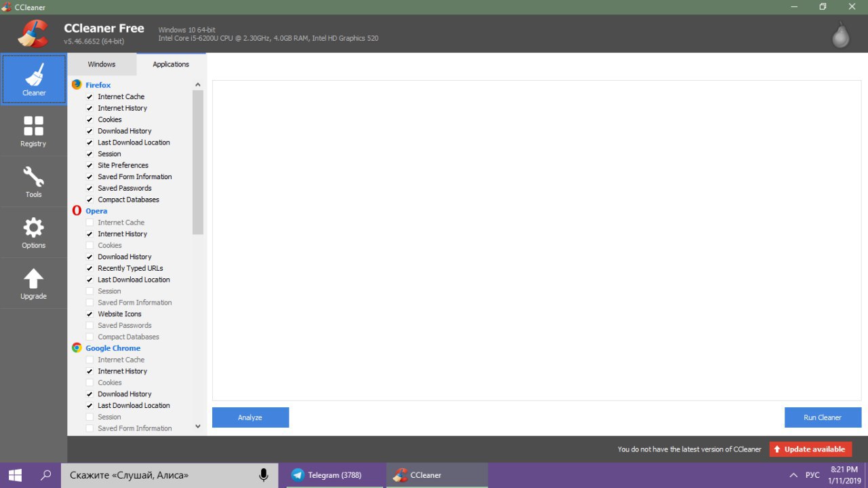Click the list scrollbar up arrow
Viewport: 868px width, 488px height.
click(x=198, y=85)
